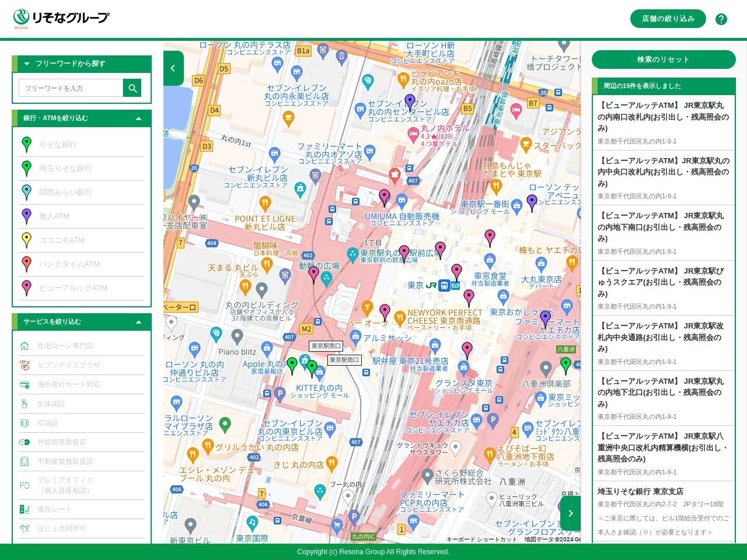Click purple ATM pin near 丸の内センタービル
The image size is (747, 560).
[x=410, y=103]
